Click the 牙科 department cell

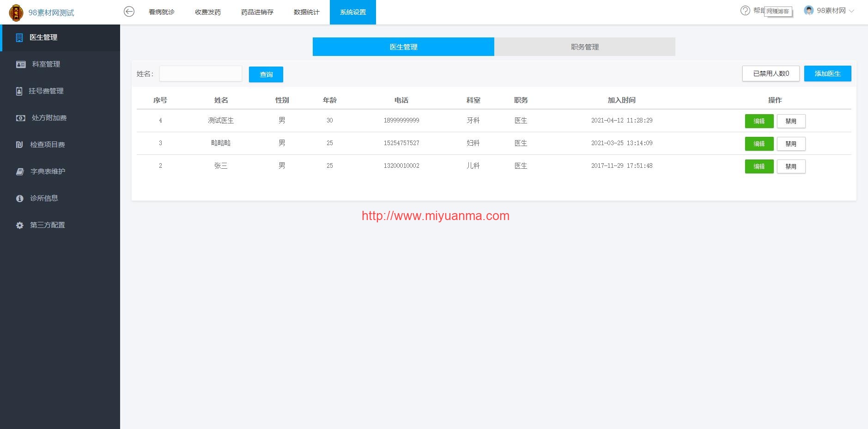(x=473, y=120)
